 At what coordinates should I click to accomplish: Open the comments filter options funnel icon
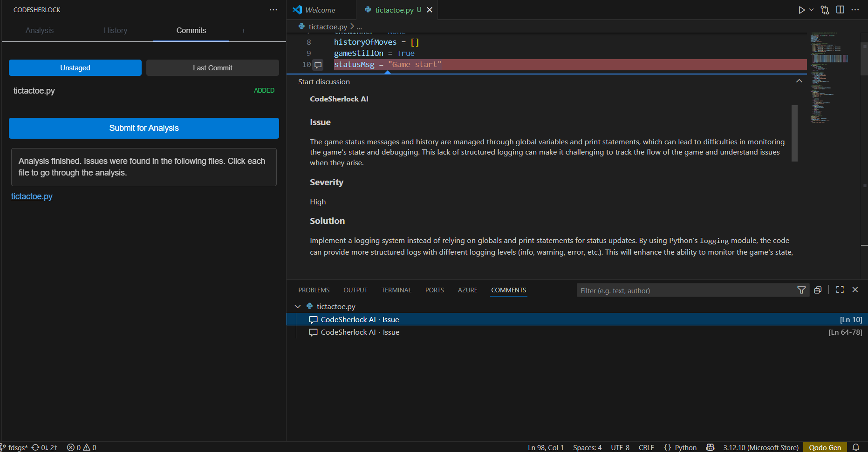tap(801, 290)
